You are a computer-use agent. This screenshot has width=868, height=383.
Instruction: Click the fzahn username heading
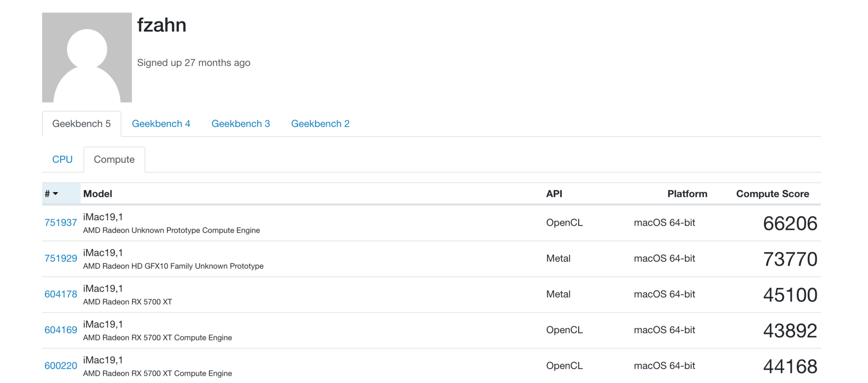tap(161, 25)
